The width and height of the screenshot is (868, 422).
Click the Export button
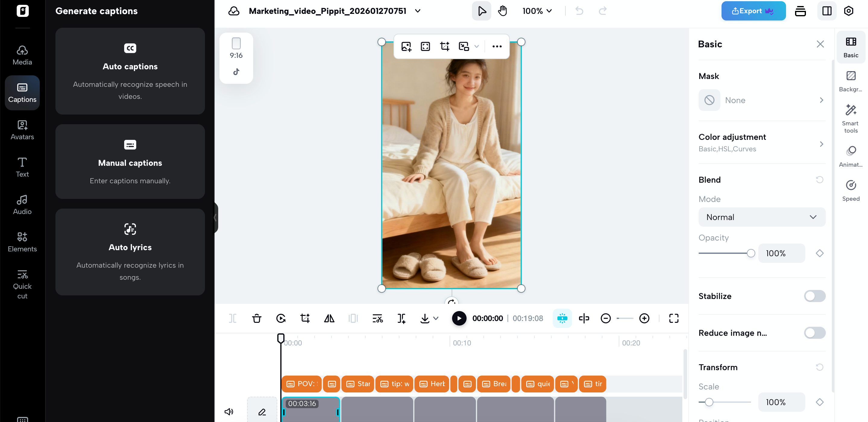click(x=753, y=11)
